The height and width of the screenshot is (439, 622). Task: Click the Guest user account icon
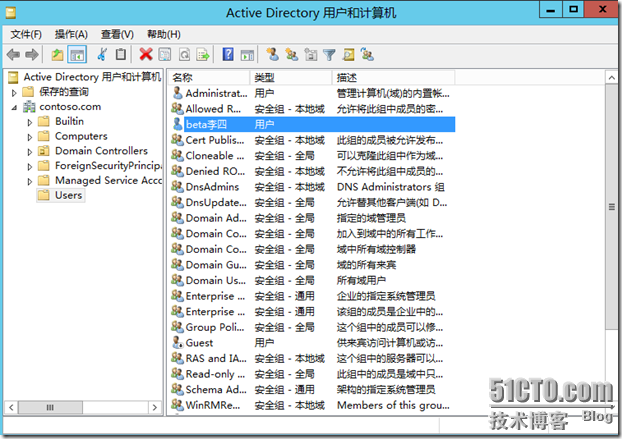pyautogui.click(x=177, y=342)
